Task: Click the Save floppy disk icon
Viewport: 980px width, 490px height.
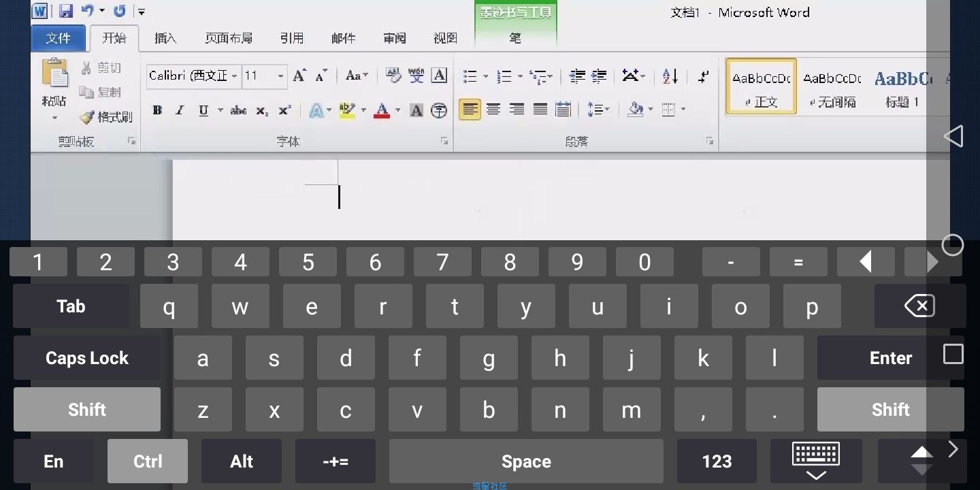Action: (65, 11)
